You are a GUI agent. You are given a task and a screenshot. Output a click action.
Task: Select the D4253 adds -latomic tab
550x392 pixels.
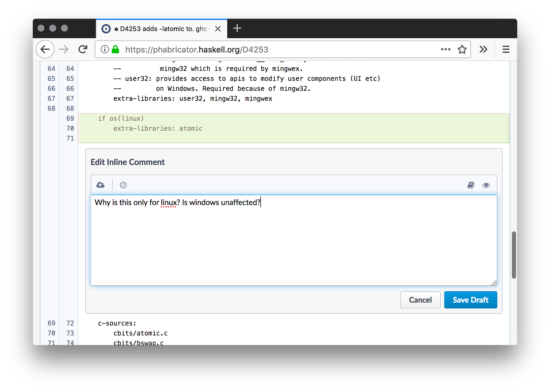pos(162,29)
